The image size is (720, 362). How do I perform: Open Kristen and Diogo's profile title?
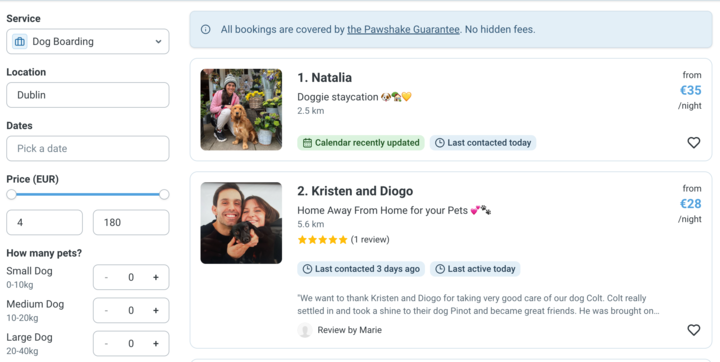pos(355,191)
